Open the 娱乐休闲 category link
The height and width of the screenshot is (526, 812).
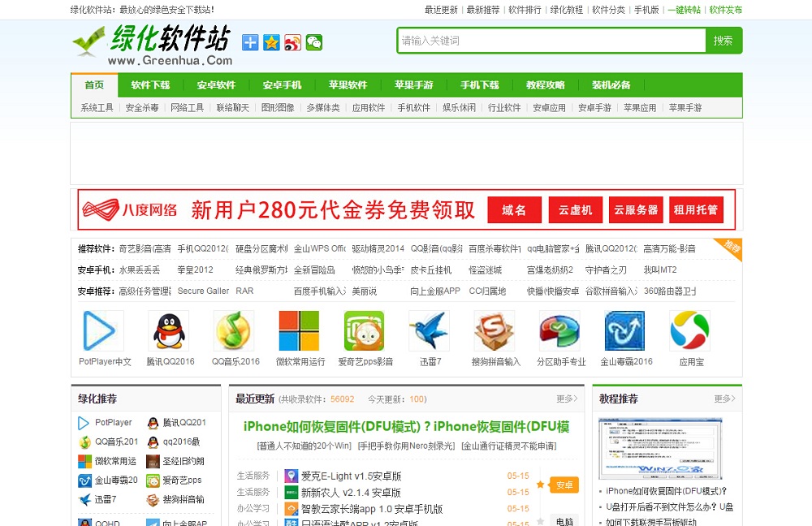point(459,108)
